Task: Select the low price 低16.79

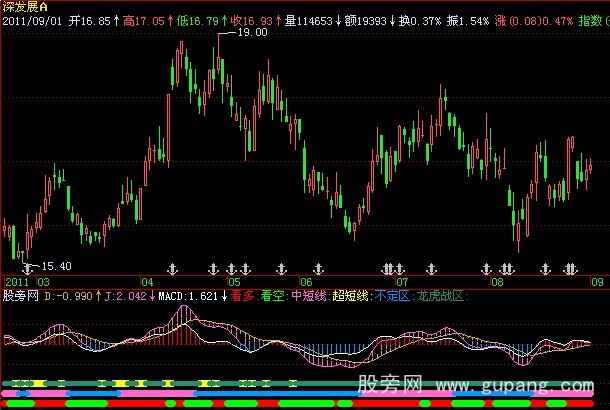Action: pos(197,21)
